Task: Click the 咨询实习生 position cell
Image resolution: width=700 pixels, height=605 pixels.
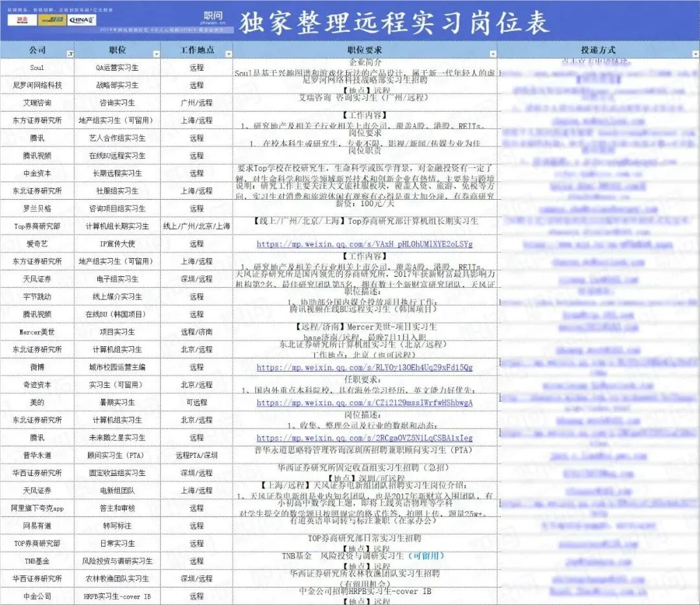Action: point(117,102)
